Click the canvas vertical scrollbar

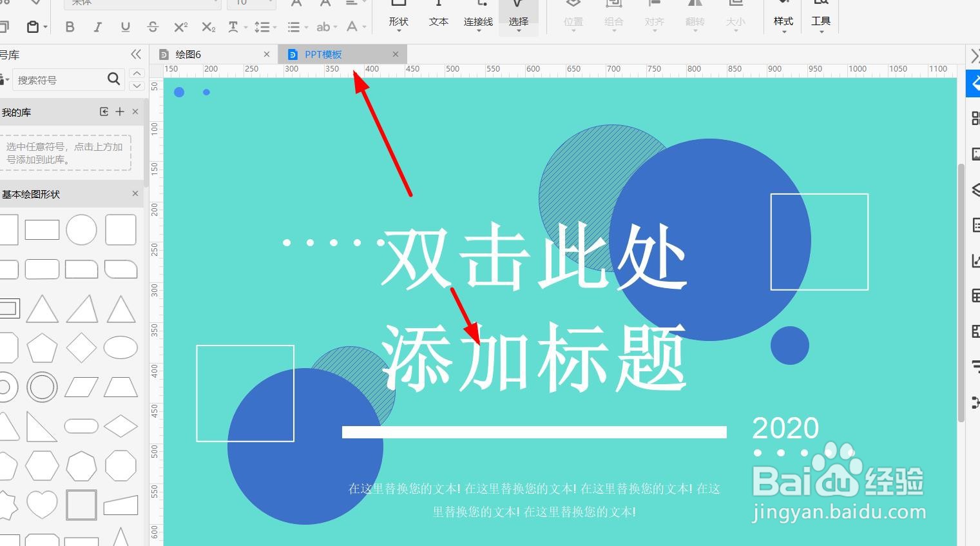tap(961, 293)
